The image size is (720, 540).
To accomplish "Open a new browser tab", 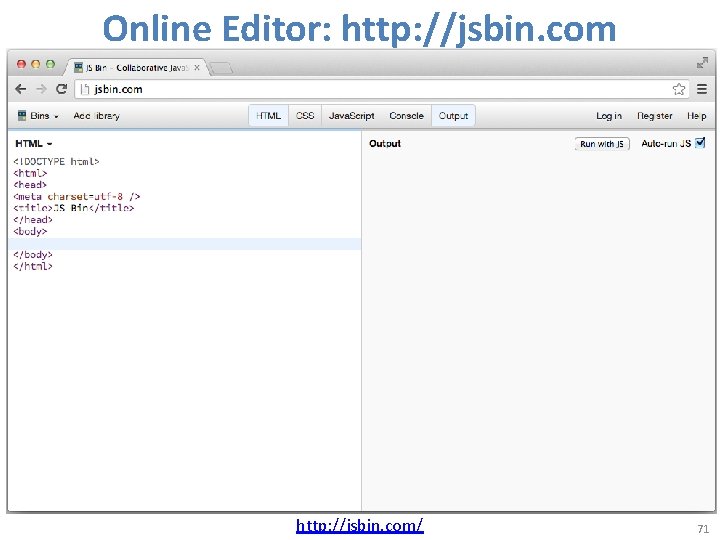I will [221, 68].
